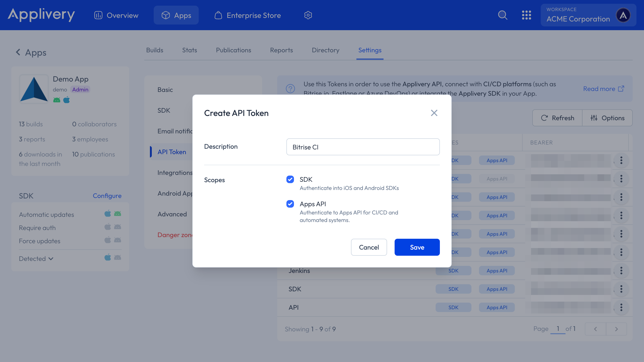Open the Reports tab
The width and height of the screenshot is (644, 362).
[x=281, y=50]
